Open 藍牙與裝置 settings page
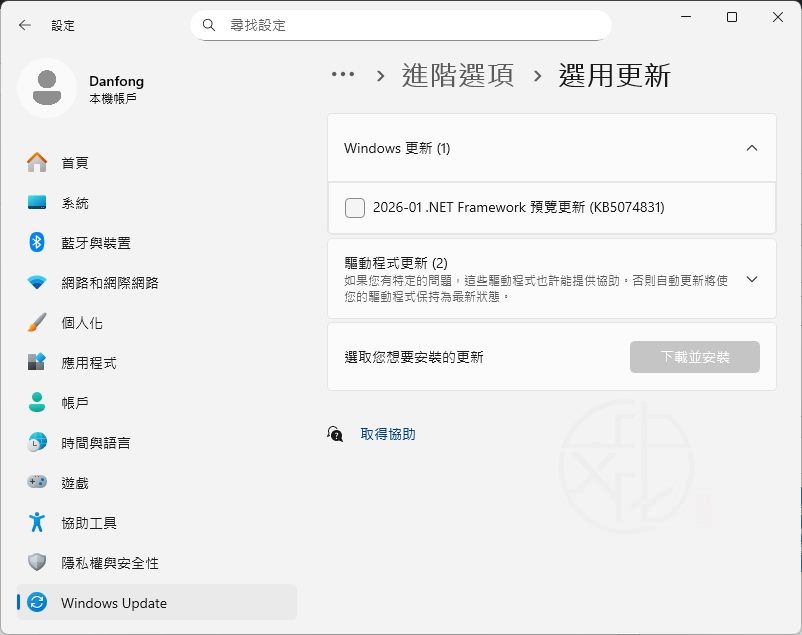Screen dimensions: 802x635 (96, 243)
